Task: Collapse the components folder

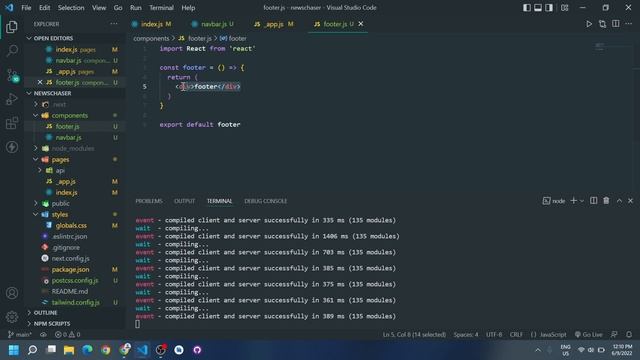Action: click(36, 116)
